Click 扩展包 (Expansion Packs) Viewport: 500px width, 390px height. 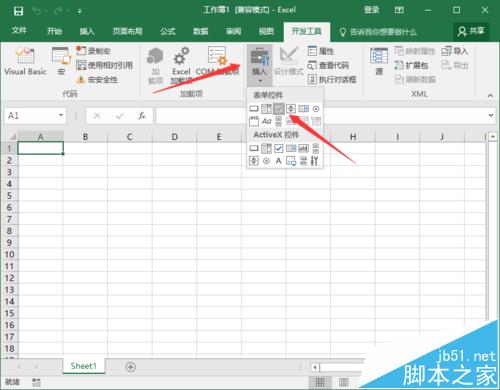click(411, 65)
